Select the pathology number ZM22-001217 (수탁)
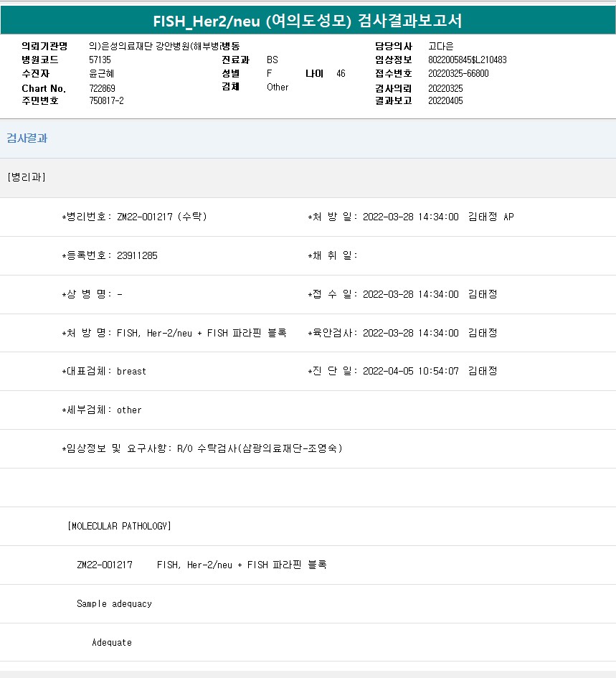This screenshot has height=678, width=616. 161,217
